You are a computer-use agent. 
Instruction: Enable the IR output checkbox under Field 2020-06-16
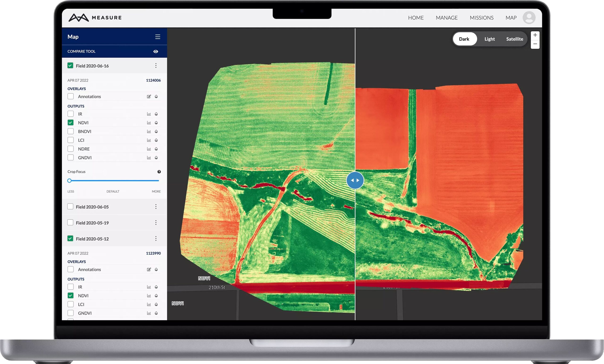tap(71, 114)
